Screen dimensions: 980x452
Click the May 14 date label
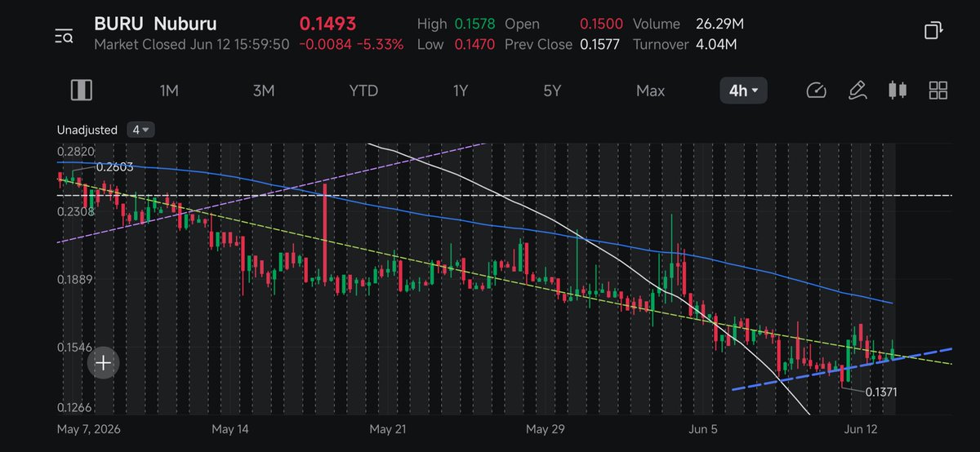(229, 428)
